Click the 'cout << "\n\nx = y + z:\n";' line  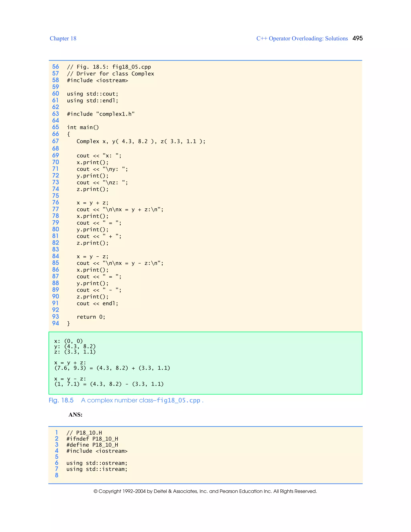click(120, 209)
